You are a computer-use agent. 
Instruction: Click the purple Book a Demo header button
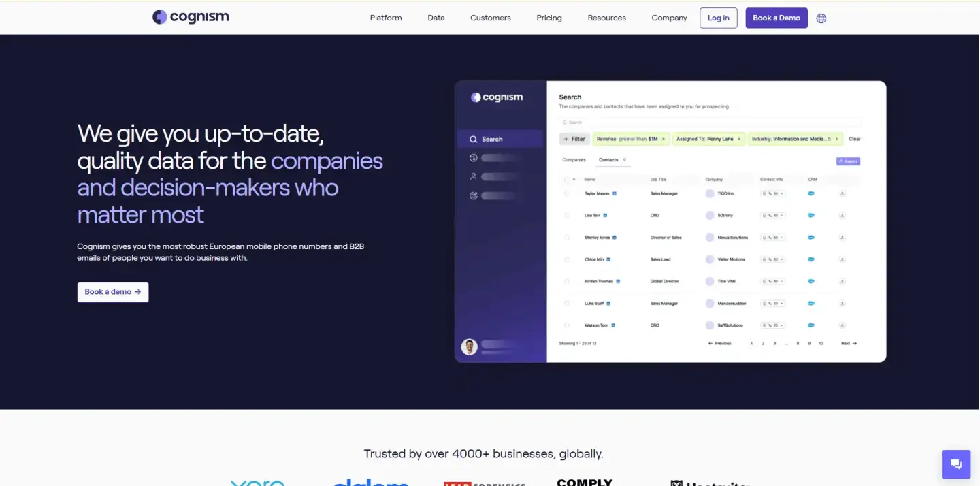[777, 18]
